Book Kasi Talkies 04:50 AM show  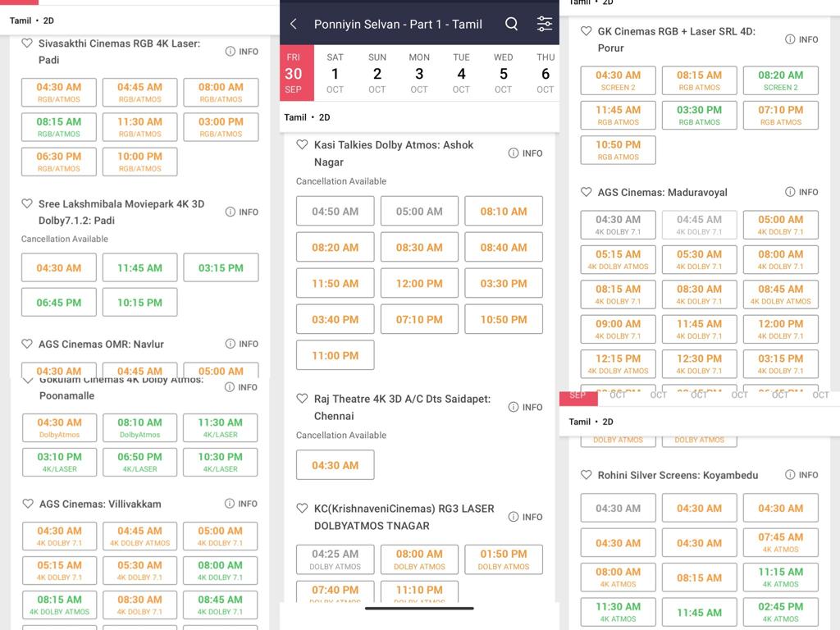coord(336,211)
